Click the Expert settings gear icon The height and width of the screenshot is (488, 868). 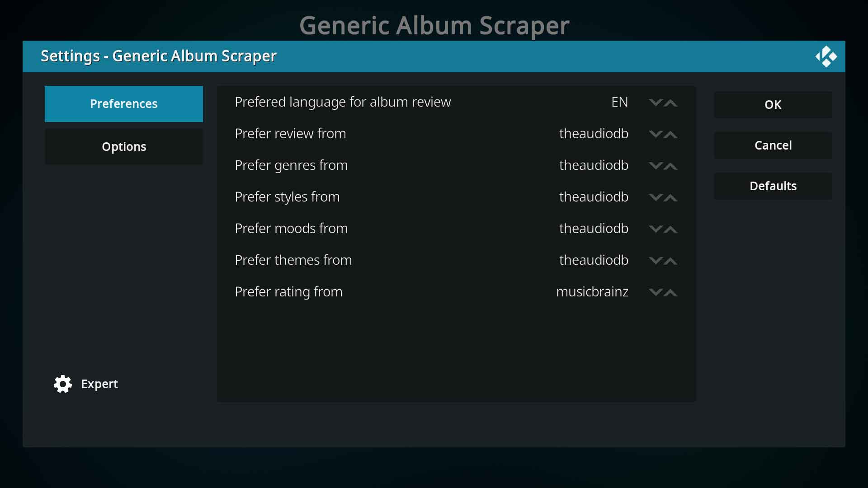click(62, 384)
